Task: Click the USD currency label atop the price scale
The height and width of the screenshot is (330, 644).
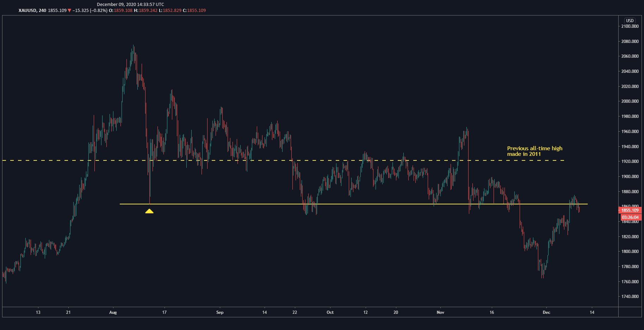Action: 630,20
